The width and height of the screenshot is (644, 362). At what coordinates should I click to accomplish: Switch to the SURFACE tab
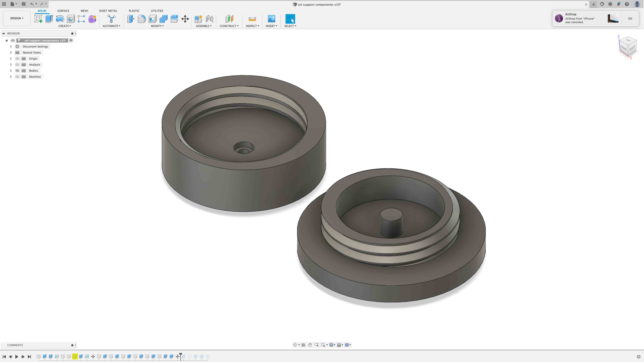point(63,11)
